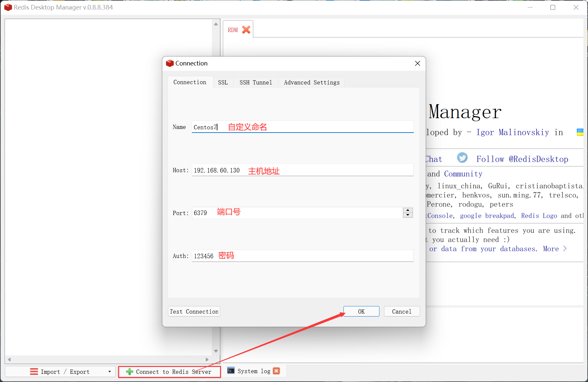This screenshot has height=382, width=588.
Task: Switch to the SSL tab
Action: tap(223, 82)
